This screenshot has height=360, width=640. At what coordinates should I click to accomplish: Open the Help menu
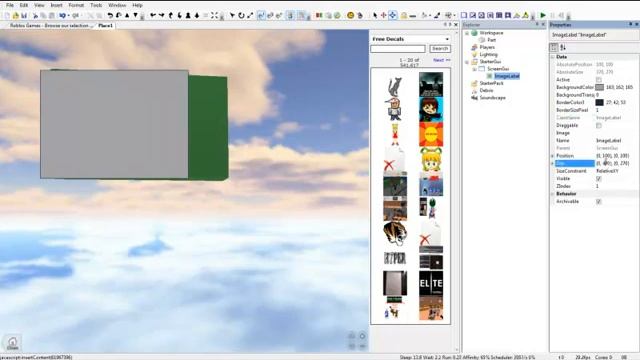(137, 5)
